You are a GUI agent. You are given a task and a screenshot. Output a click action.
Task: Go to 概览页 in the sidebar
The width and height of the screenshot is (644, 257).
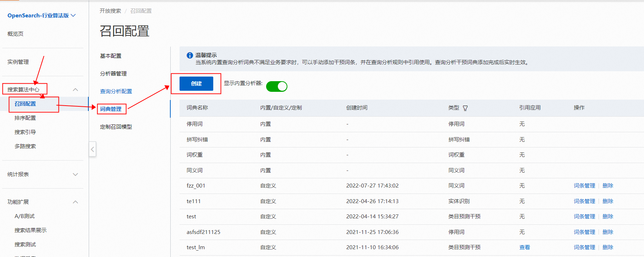(15, 34)
